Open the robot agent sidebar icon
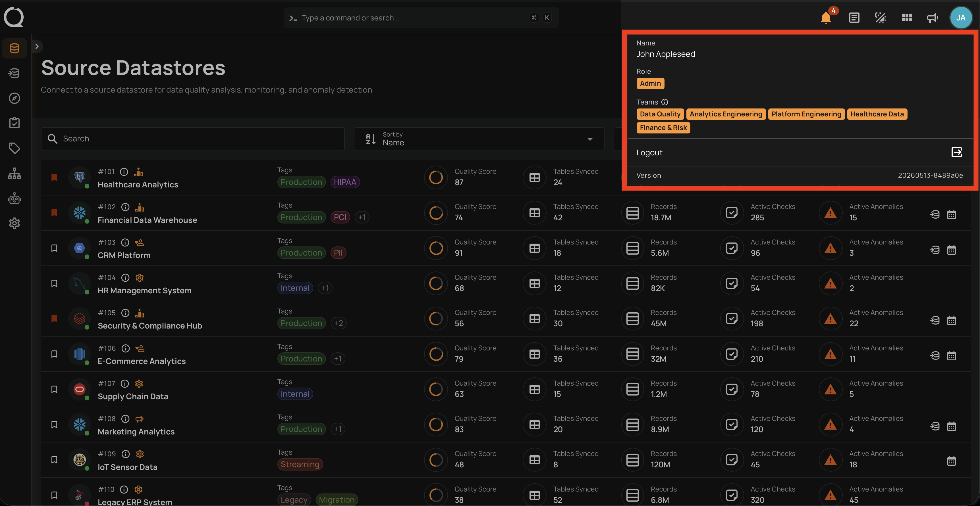The height and width of the screenshot is (506, 980). 14,198
